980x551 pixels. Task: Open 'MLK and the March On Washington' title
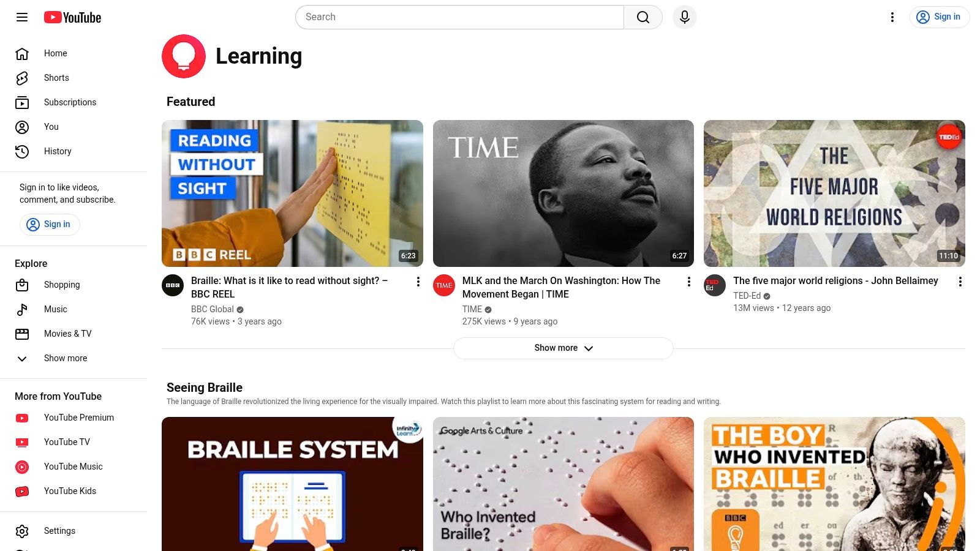pos(561,287)
